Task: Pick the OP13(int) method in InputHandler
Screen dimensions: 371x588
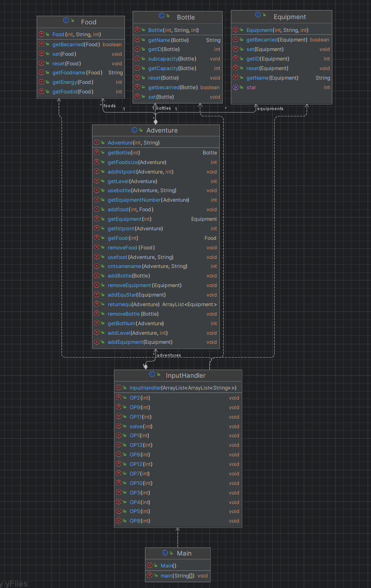Action: [141, 445]
